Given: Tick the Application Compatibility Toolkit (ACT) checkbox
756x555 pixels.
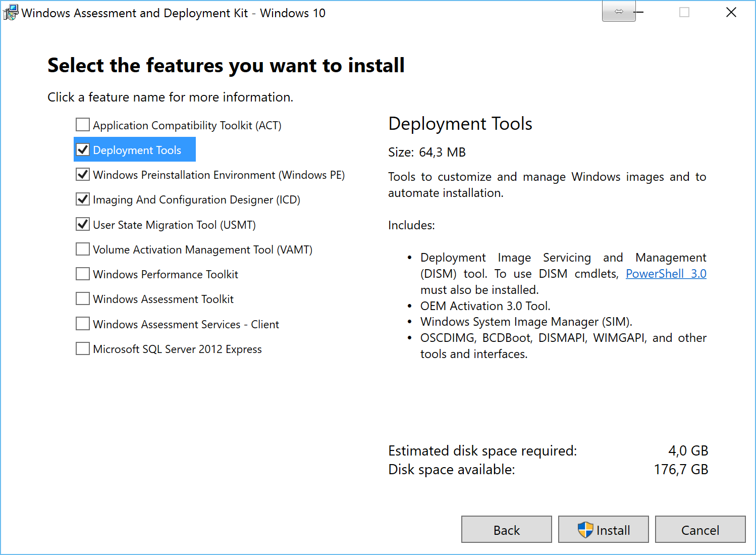Looking at the screenshot, I should [83, 125].
